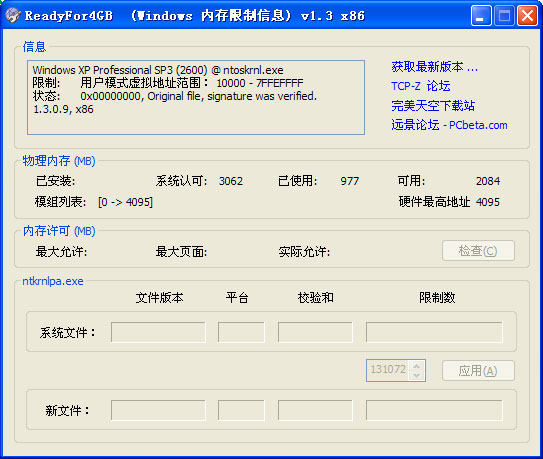Click the 应用(A) button
The image size is (543, 459).
[478, 371]
